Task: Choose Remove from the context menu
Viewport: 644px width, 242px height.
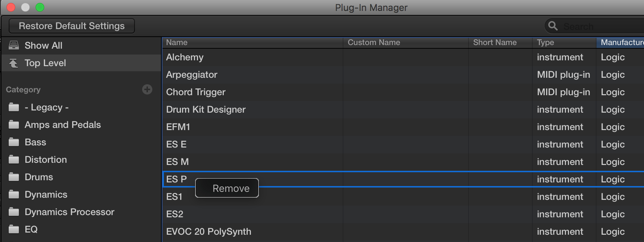Action: [231, 188]
